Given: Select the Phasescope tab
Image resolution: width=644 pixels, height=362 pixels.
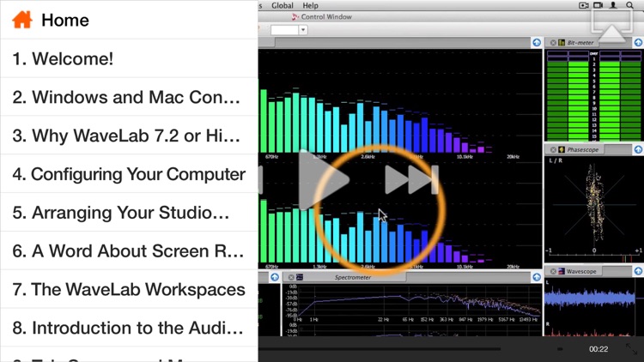Looking at the screenshot, I should [582, 150].
